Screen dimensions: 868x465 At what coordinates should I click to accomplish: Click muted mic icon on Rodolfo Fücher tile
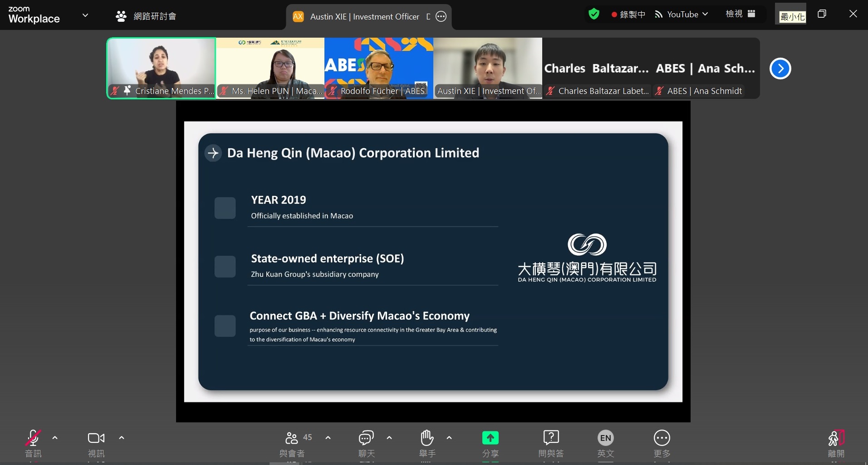[333, 91]
